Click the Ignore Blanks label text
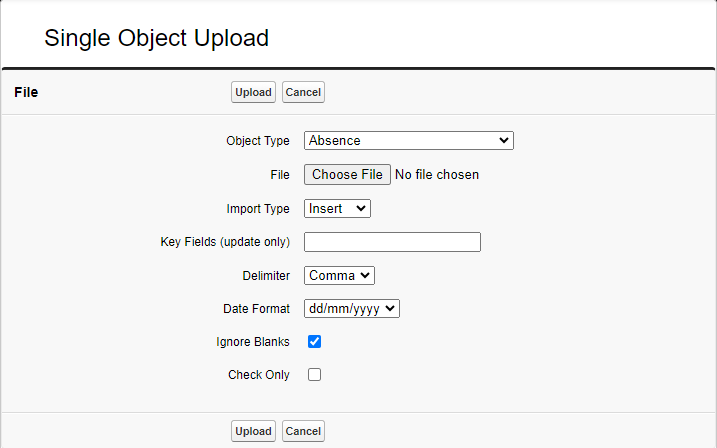 (253, 342)
